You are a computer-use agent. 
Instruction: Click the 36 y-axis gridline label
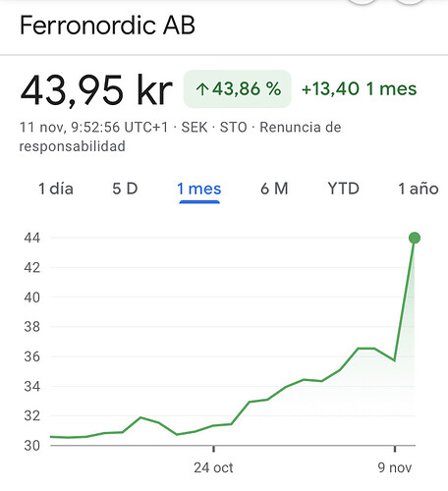pos(32,356)
